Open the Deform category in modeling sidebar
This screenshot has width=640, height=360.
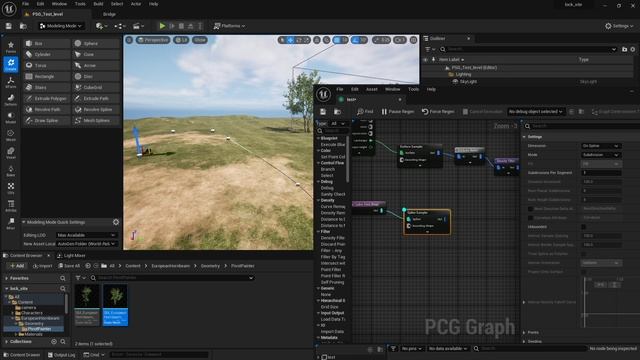11,100
